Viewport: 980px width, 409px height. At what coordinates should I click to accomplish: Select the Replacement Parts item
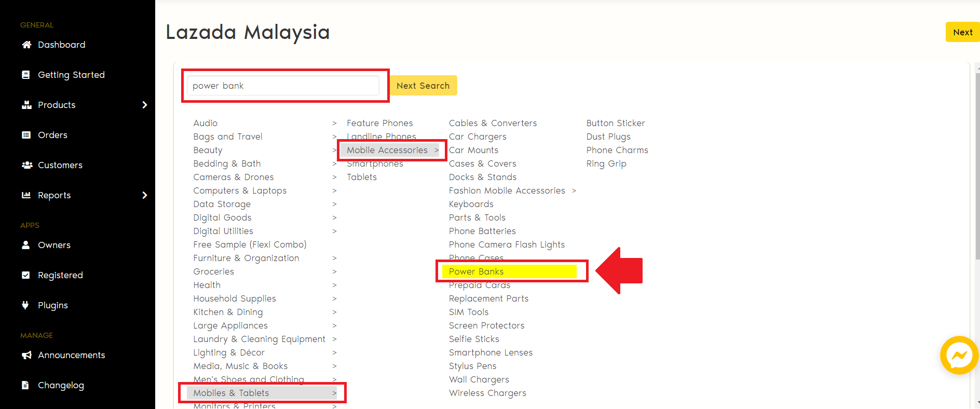(488, 298)
